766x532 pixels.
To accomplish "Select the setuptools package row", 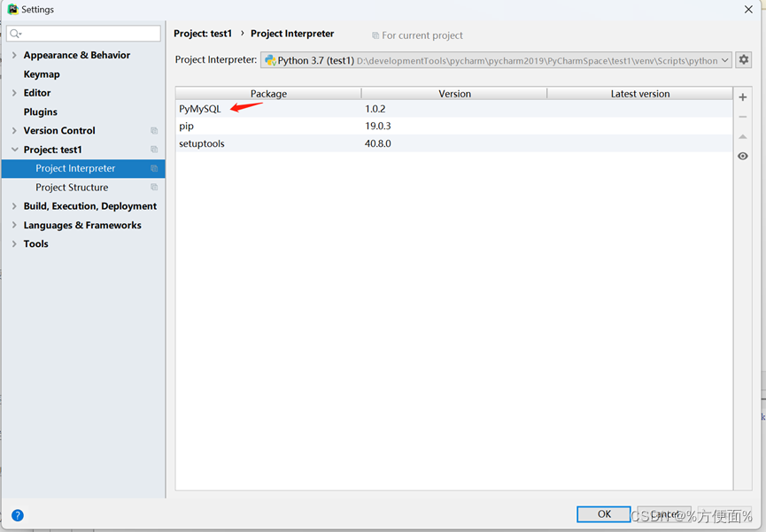I will pyautogui.click(x=453, y=143).
